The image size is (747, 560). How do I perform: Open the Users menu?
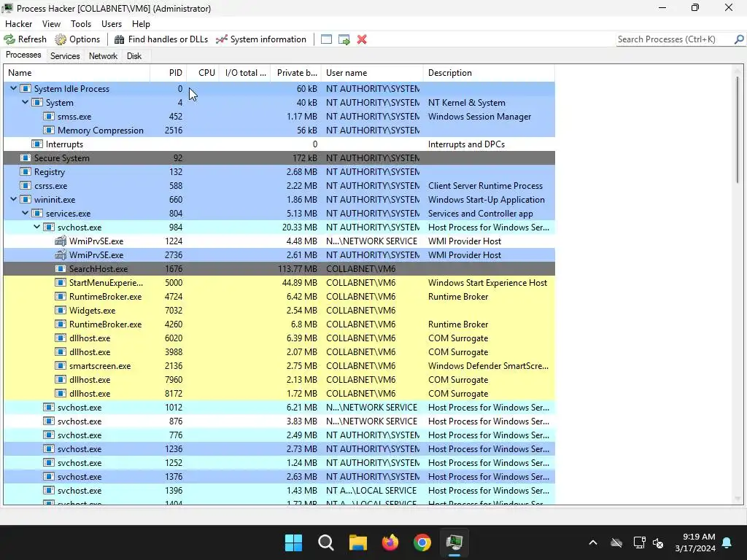tap(112, 24)
